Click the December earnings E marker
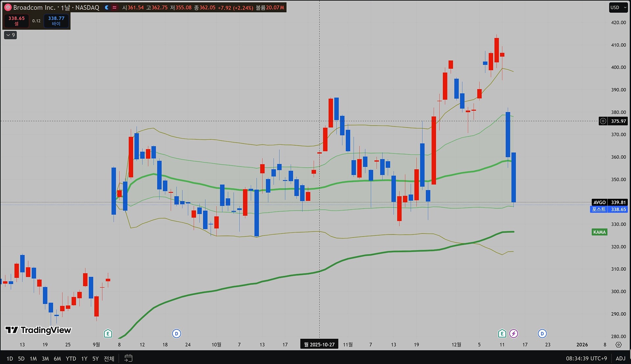 click(x=502, y=334)
